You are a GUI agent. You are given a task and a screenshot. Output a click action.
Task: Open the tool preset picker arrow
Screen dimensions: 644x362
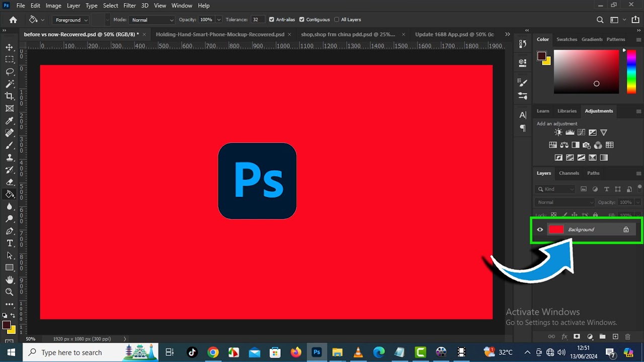click(42, 20)
